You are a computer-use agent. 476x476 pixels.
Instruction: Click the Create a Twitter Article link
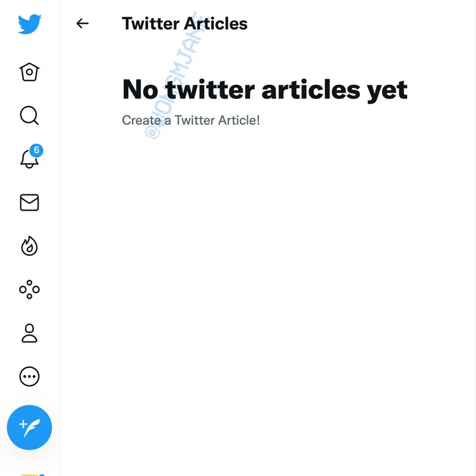point(190,120)
